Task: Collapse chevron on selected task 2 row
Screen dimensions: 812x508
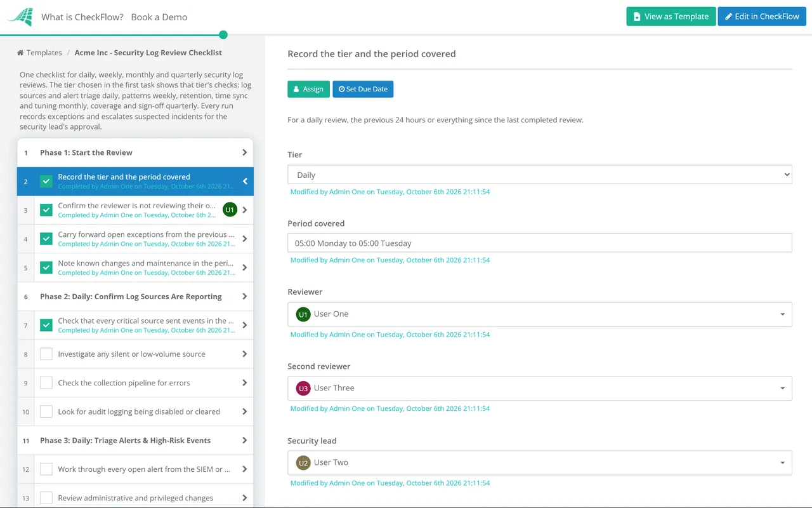Action: [x=245, y=181]
